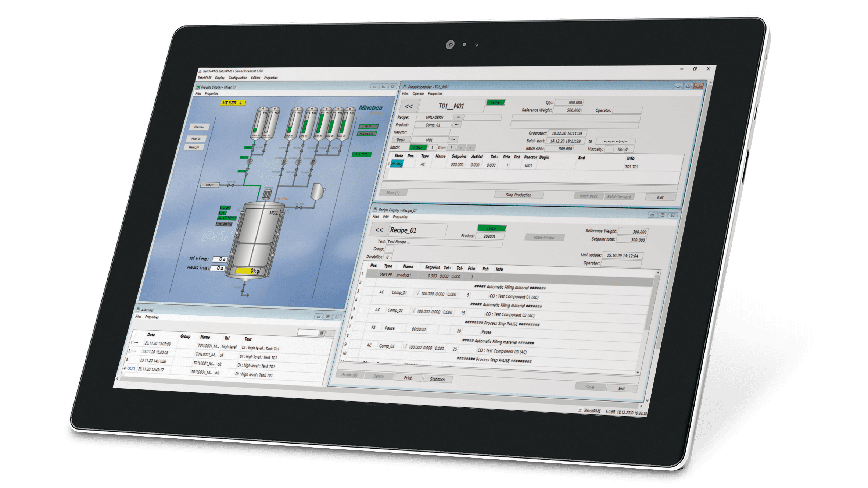Click the outlet valve under tank T01
This screenshot has width=868, height=488.
(253, 147)
